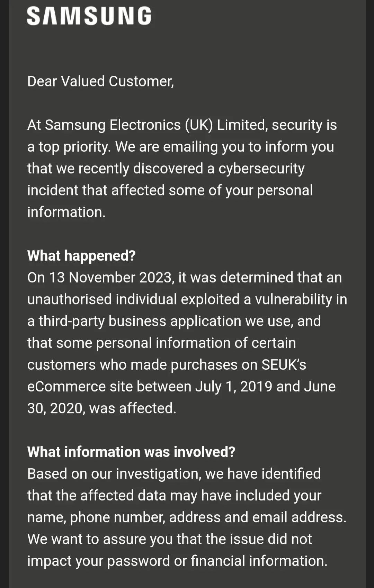Click the "What happened?" heading
The image size is (374, 588).
tap(81, 256)
